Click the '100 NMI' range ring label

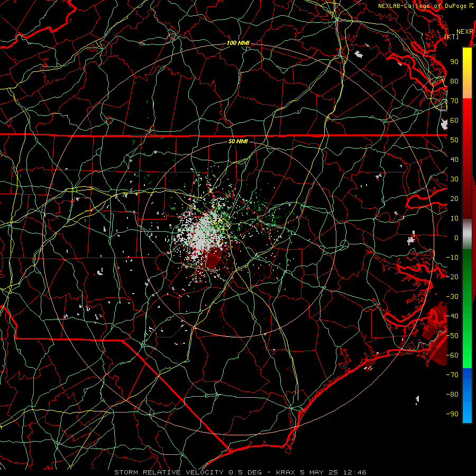tap(238, 43)
